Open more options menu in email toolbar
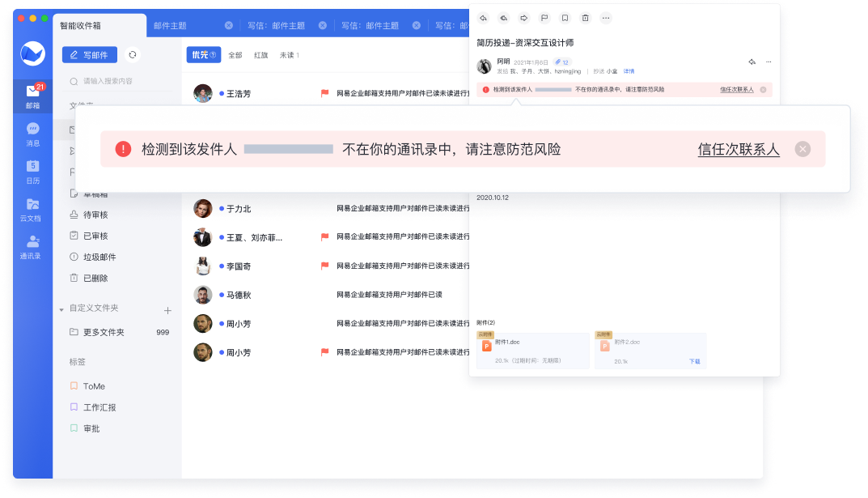The height and width of the screenshot is (498, 868). (606, 18)
